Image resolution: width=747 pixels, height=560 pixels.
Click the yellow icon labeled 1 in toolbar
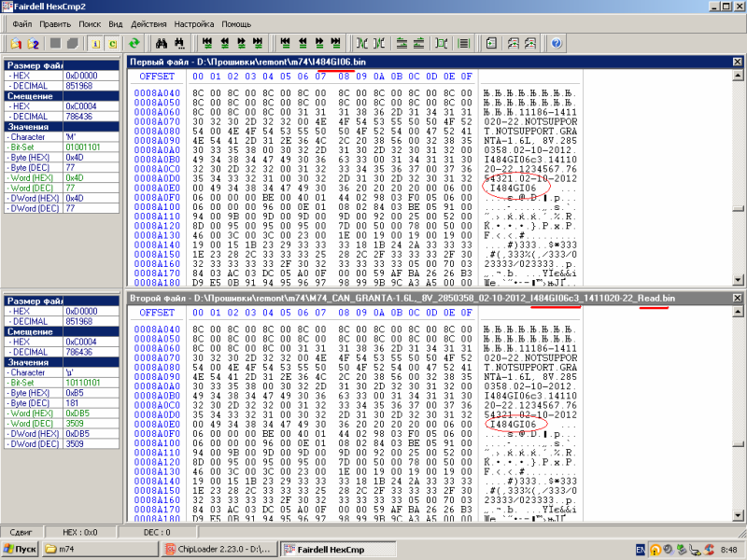(95, 43)
